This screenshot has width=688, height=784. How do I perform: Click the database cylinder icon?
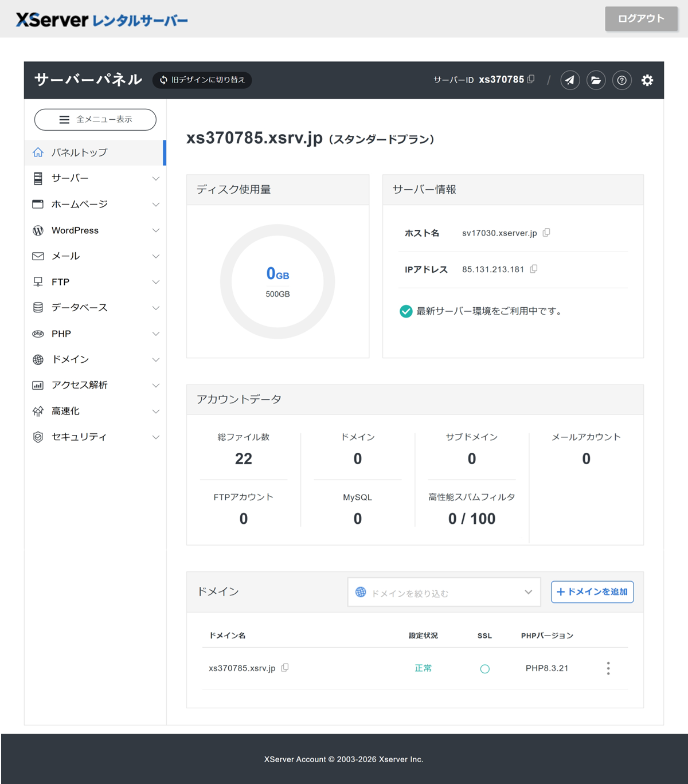pyautogui.click(x=38, y=308)
